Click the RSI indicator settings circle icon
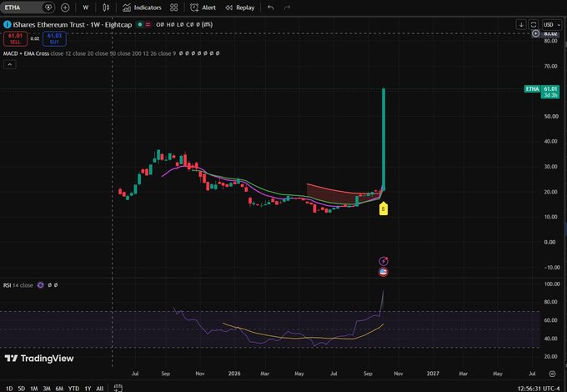 41,285
